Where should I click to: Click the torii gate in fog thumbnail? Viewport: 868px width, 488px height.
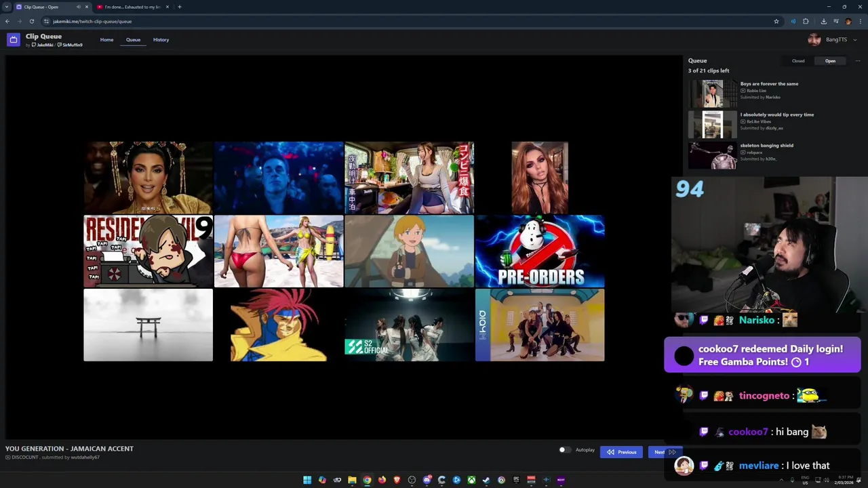click(148, 325)
